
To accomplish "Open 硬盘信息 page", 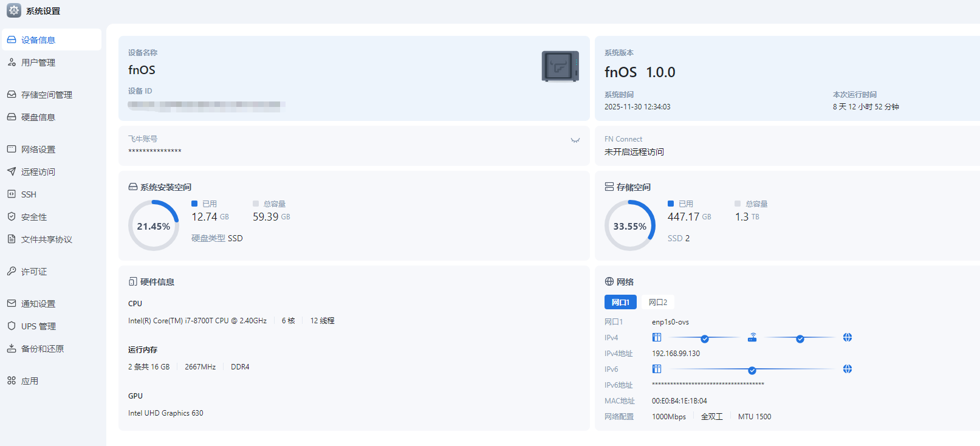I will [51, 117].
